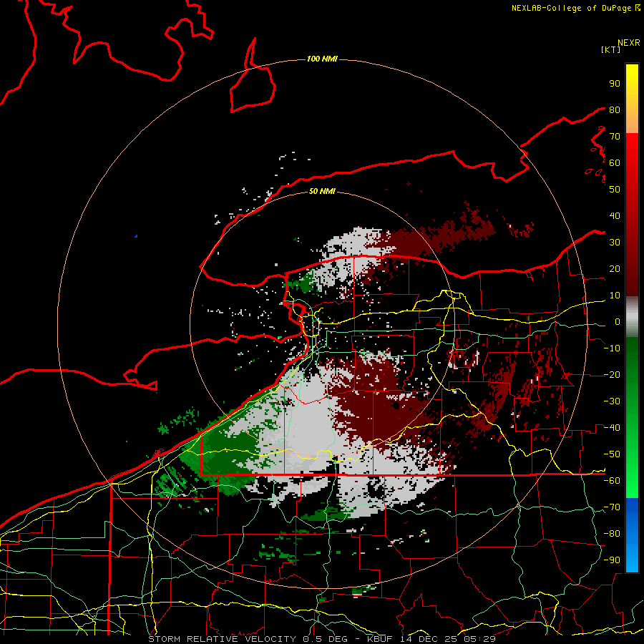Click the -90 value on velocity scale
644x644 pixels.
point(612,560)
